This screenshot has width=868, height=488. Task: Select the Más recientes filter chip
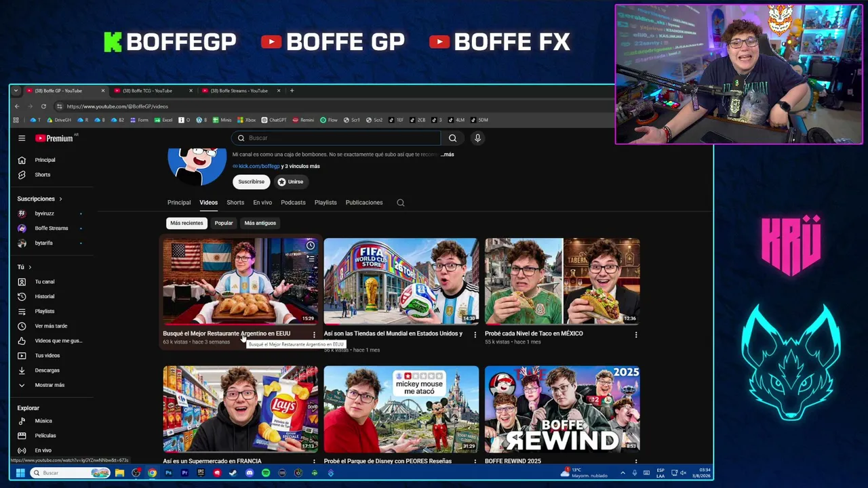186,223
